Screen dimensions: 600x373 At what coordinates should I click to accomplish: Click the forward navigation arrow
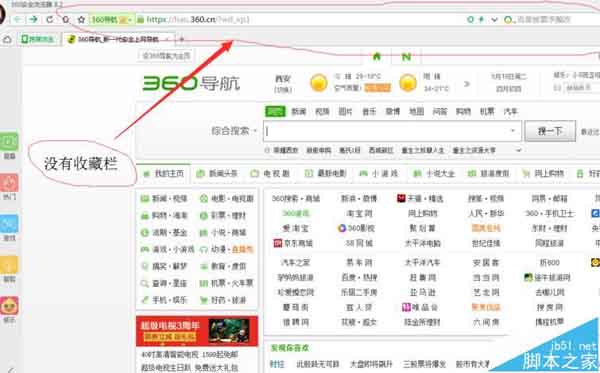click(x=33, y=19)
